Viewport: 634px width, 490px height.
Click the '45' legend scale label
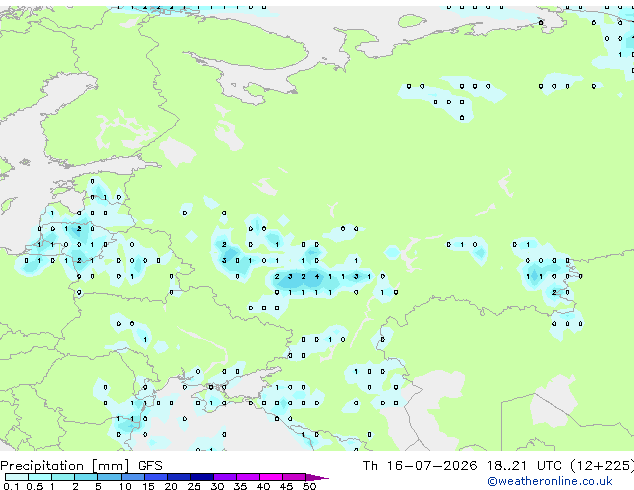coord(286,486)
